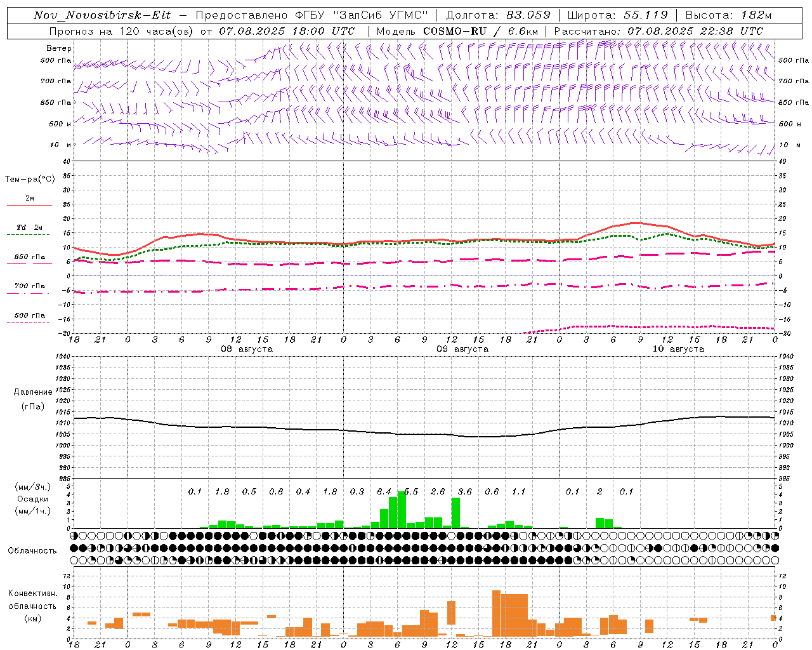This screenshot has width=812, height=650.
Task: Click the 08 августа date label
Action: (247, 349)
